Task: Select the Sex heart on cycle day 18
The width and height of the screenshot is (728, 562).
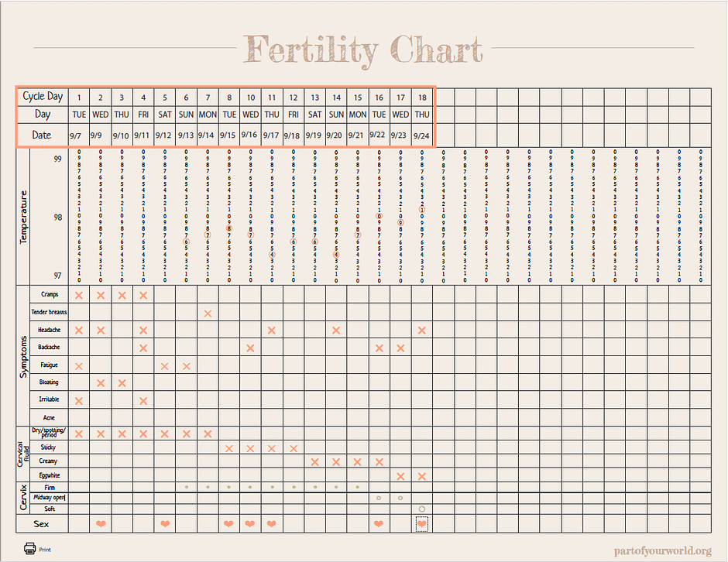Action: point(421,524)
